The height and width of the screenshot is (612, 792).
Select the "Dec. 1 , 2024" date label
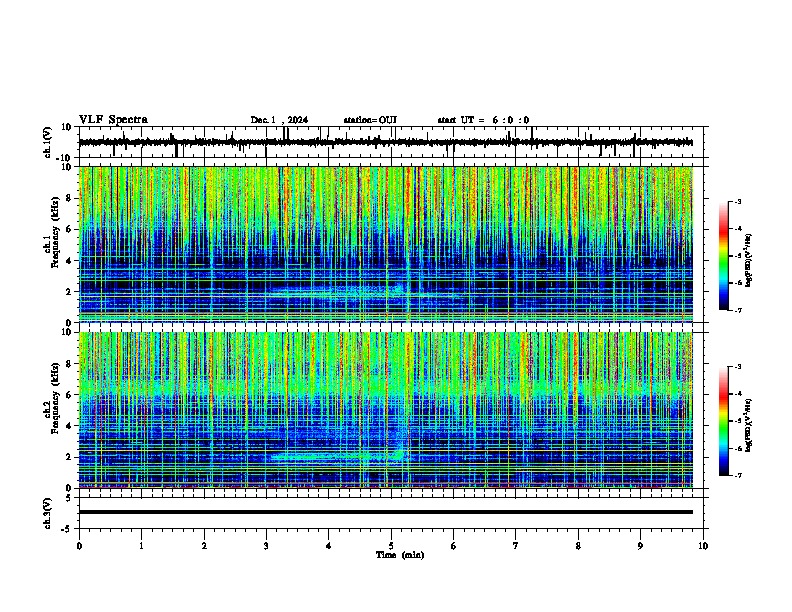[x=279, y=120]
